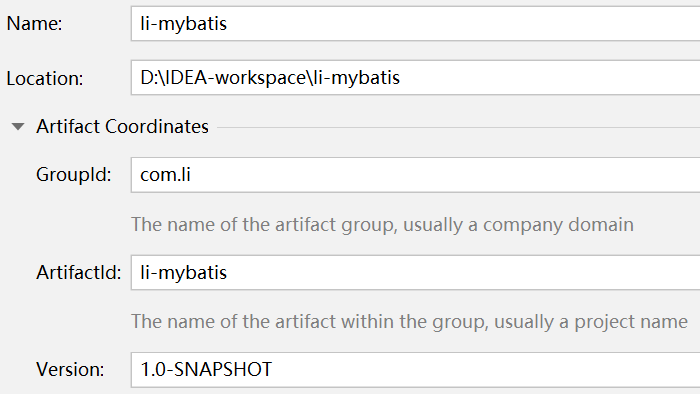Image resolution: width=700 pixels, height=394 pixels.
Task: Focus the Location path input field
Action: tap(415, 78)
